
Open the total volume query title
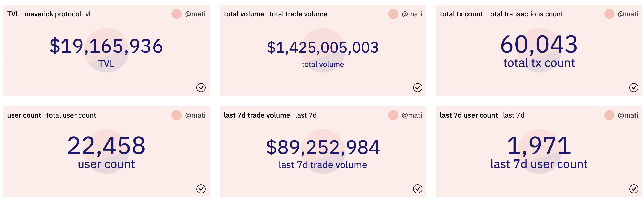tap(244, 14)
